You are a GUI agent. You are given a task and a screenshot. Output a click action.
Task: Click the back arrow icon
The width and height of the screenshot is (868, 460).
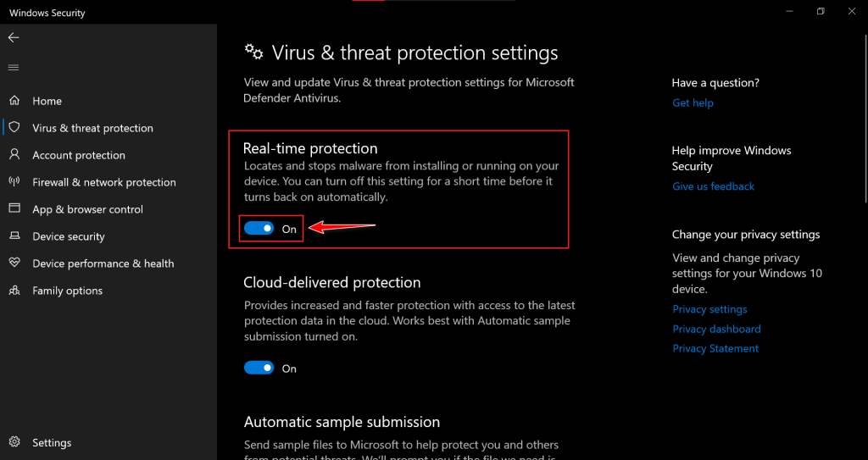[14, 38]
